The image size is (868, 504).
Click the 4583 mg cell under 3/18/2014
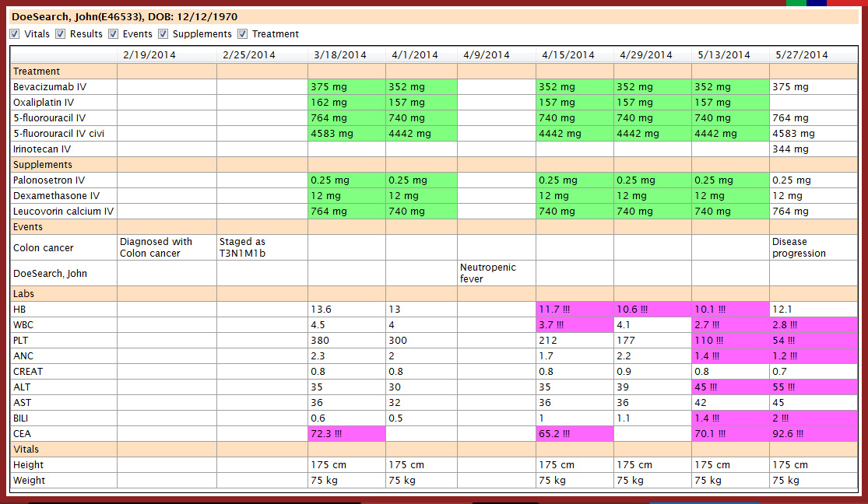pyautogui.click(x=346, y=133)
